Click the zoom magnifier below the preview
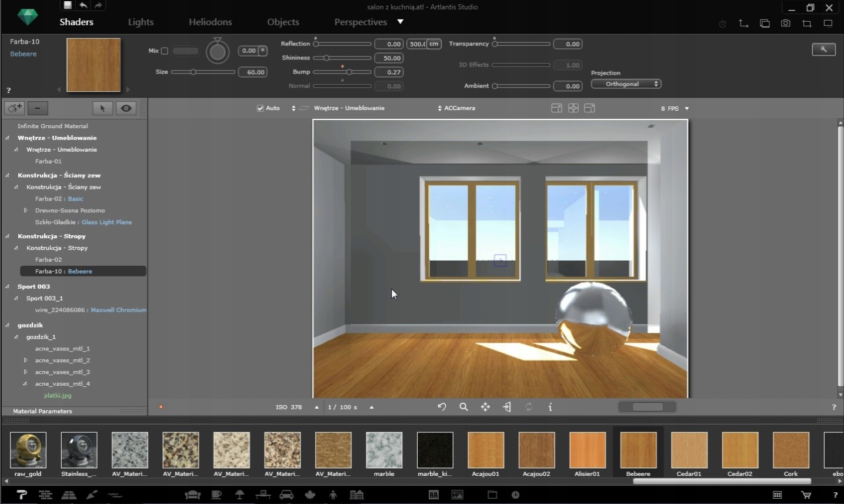The image size is (844, 504). 463,407
